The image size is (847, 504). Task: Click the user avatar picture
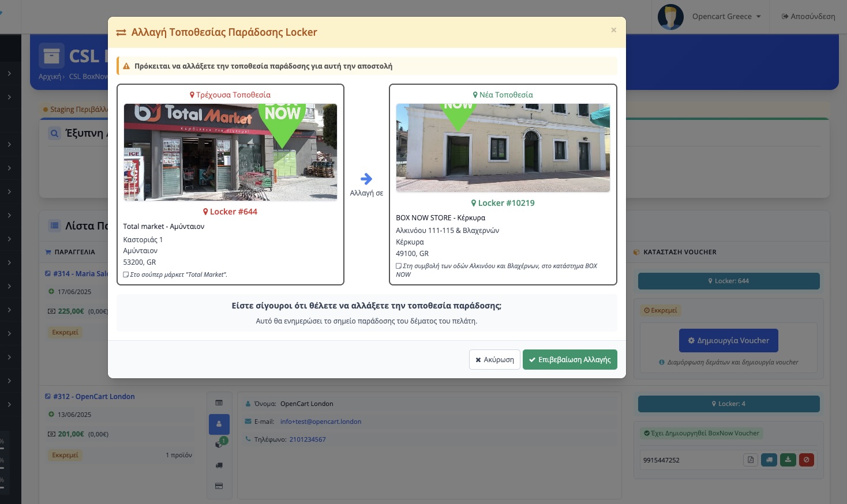(x=670, y=17)
